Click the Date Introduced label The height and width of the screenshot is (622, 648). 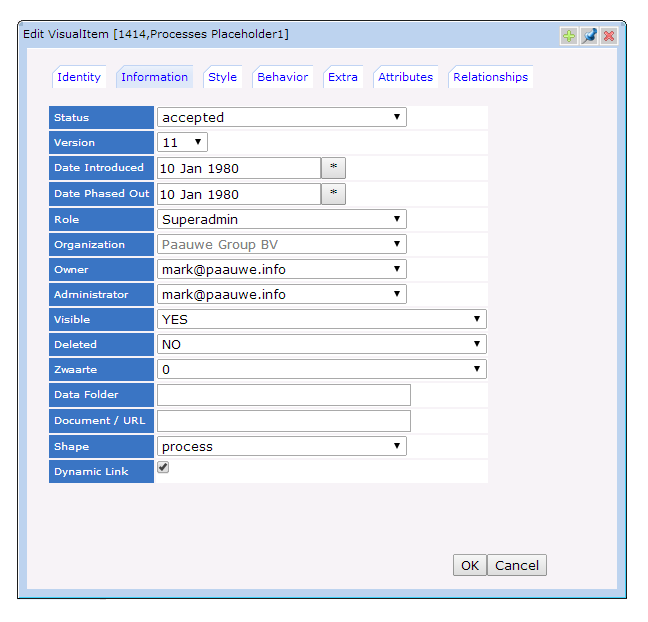(x=99, y=168)
